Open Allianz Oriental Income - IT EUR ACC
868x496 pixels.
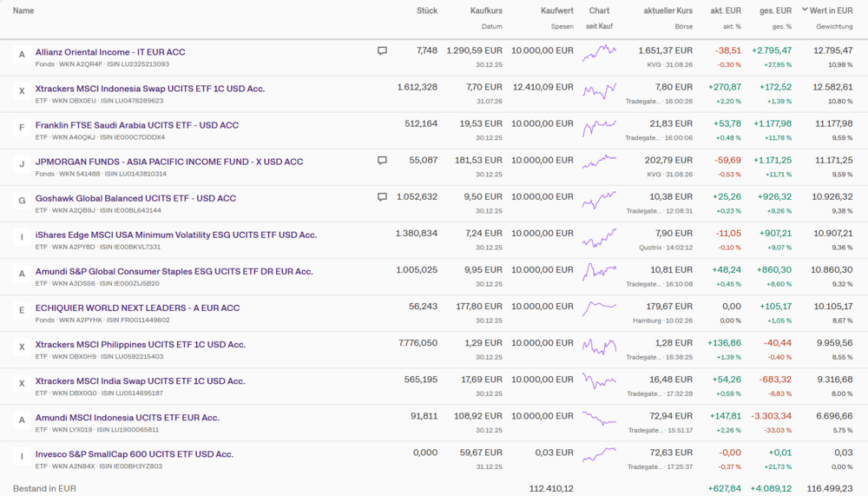(110, 52)
